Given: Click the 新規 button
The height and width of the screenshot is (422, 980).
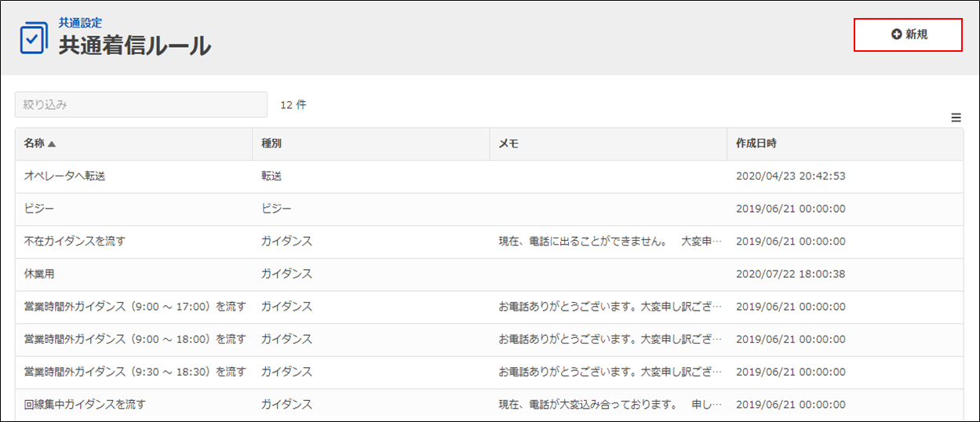Looking at the screenshot, I should (x=908, y=35).
